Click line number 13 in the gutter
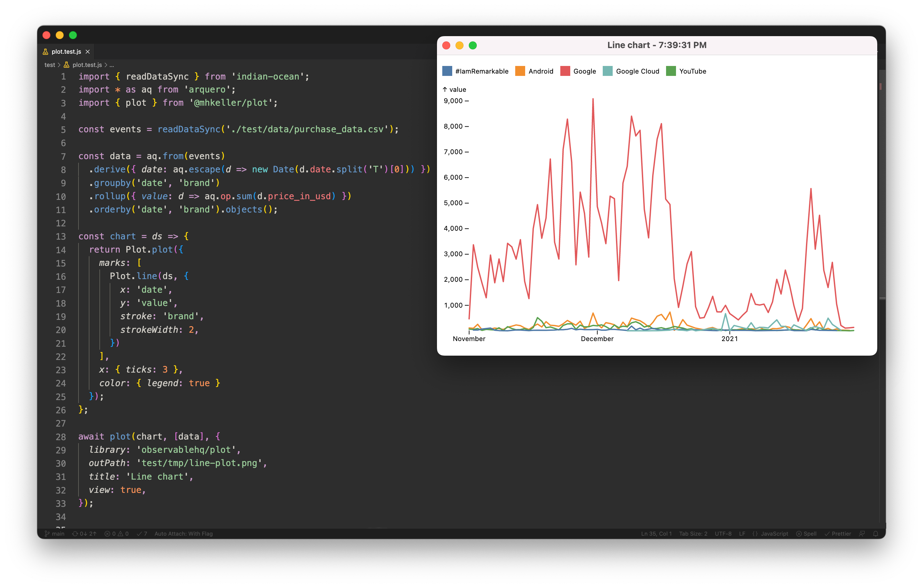Viewport: 923px width, 588px height. pos(61,237)
